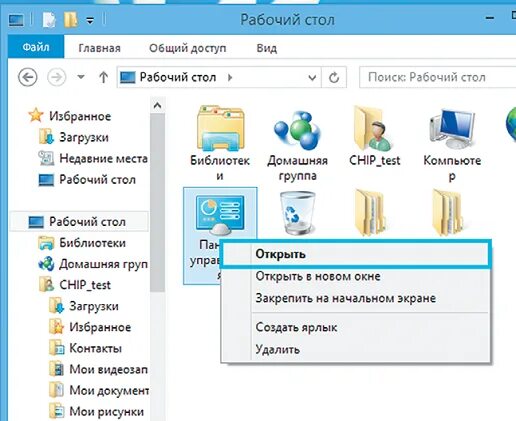Select the CHIP_test user folder icon
The image size is (516, 421).
[x=374, y=128]
